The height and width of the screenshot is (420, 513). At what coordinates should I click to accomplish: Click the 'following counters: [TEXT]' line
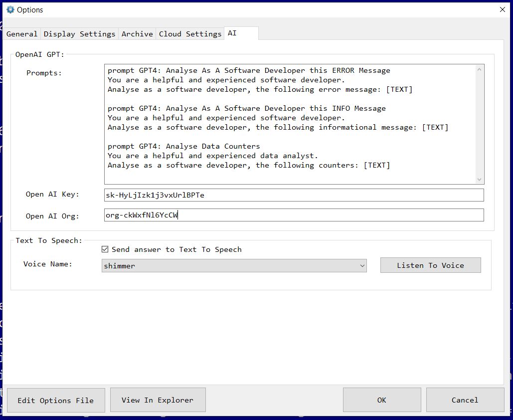tap(249, 165)
